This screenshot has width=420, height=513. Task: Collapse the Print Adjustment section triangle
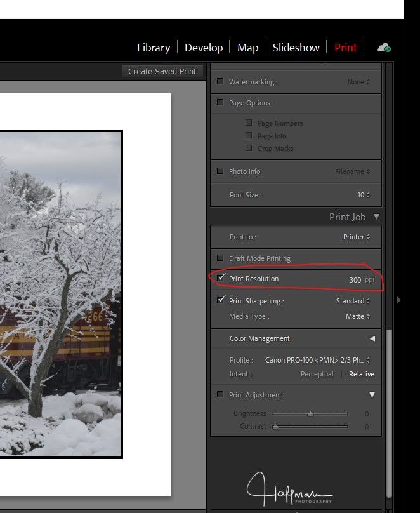click(372, 395)
